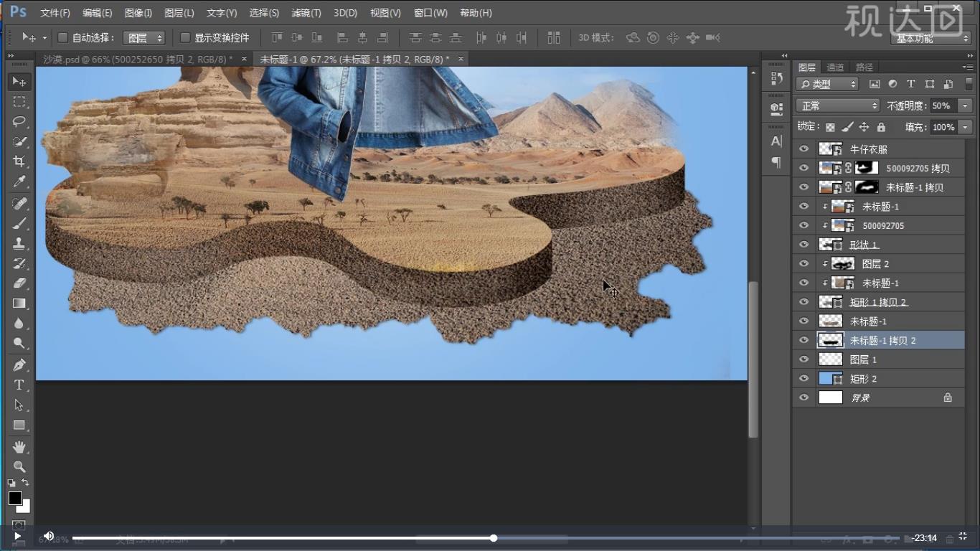This screenshot has width=980, height=551.
Task: Open the 正常 blend mode dropdown
Action: point(838,105)
